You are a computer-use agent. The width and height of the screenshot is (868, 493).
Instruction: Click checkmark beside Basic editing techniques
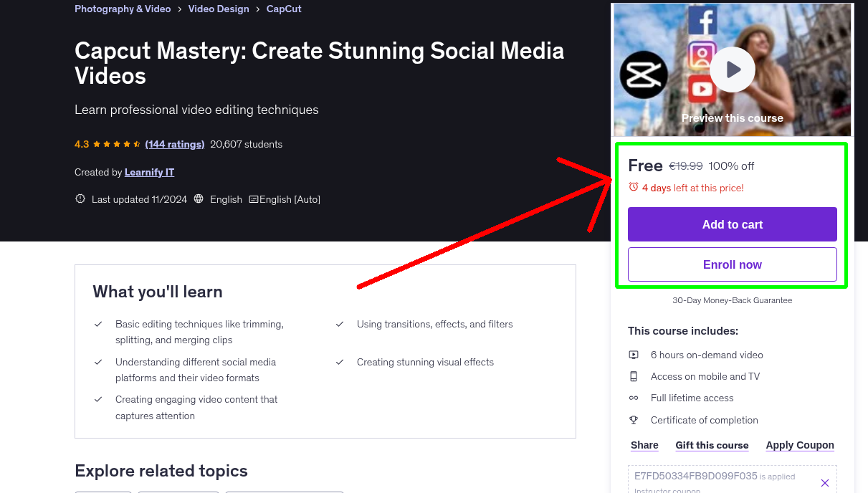click(x=98, y=324)
